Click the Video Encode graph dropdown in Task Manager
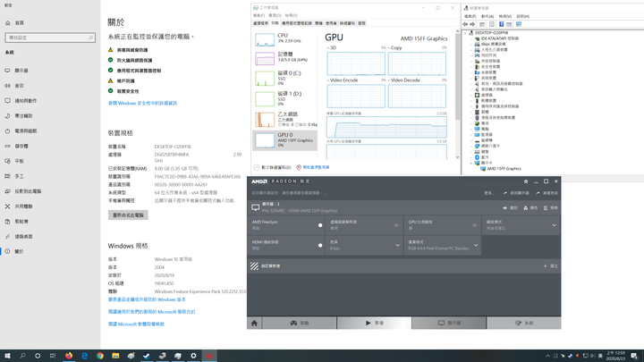The image size is (644, 362). click(x=328, y=80)
